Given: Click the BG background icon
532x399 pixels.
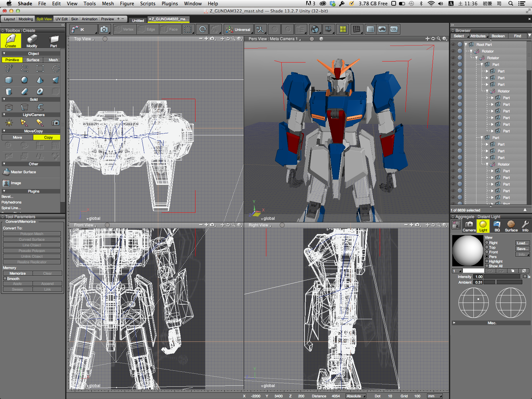Looking at the screenshot, I should pyautogui.click(x=497, y=226).
